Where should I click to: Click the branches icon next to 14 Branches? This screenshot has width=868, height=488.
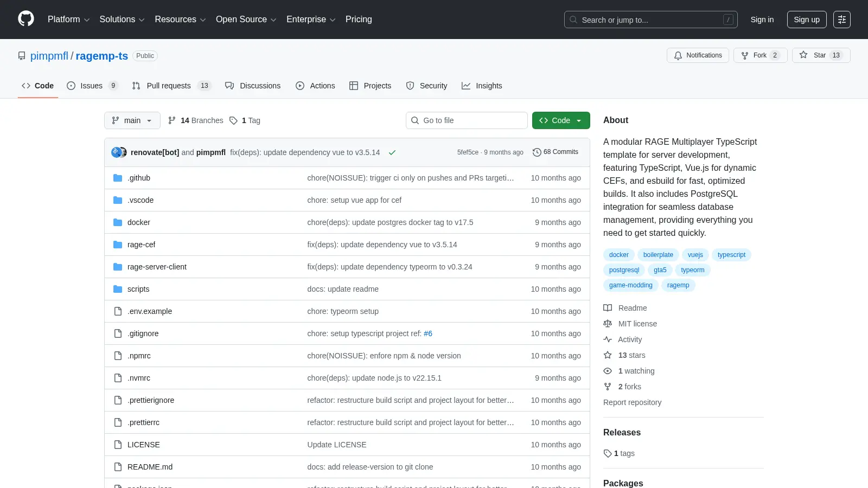click(172, 120)
